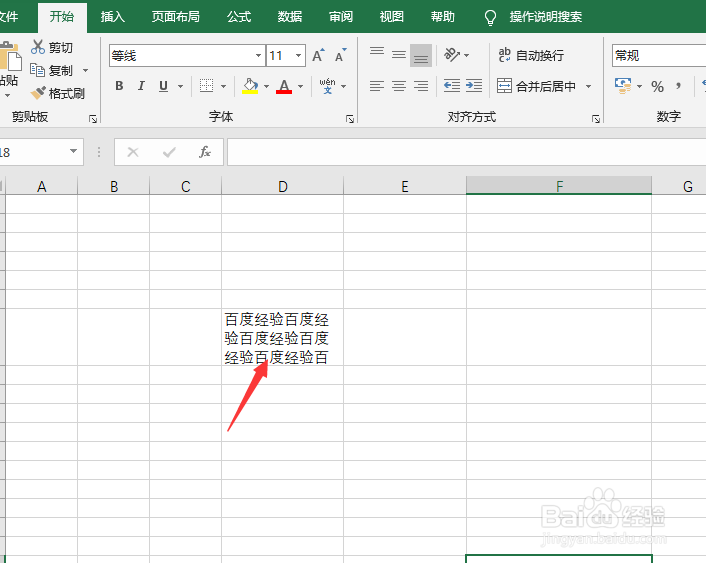Decrease indent
The image size is (706, 563).
[x=452, y=86]
